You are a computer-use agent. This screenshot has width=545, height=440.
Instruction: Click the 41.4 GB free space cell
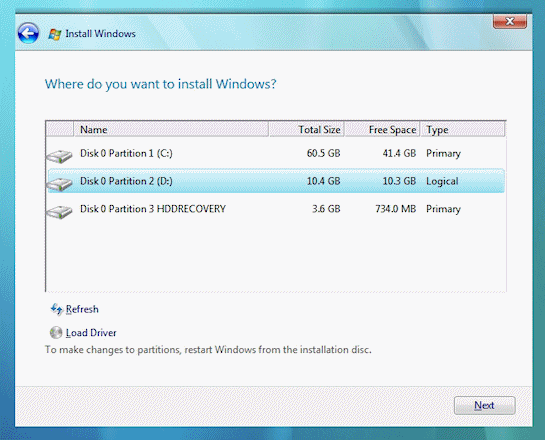pyautogui.click(x=399, y=153)
